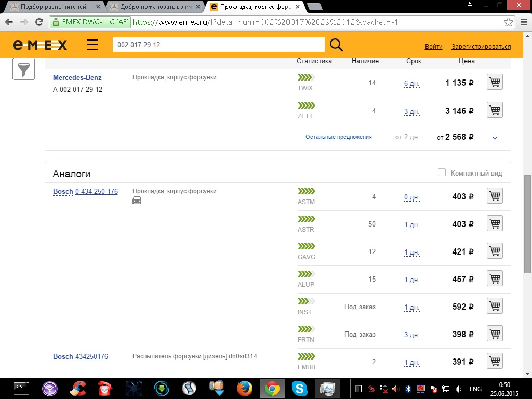Open Bosch 0 434 250 176 part link
Screen dimensions: 532x399
pyautogui.click(x=97, y=191)
